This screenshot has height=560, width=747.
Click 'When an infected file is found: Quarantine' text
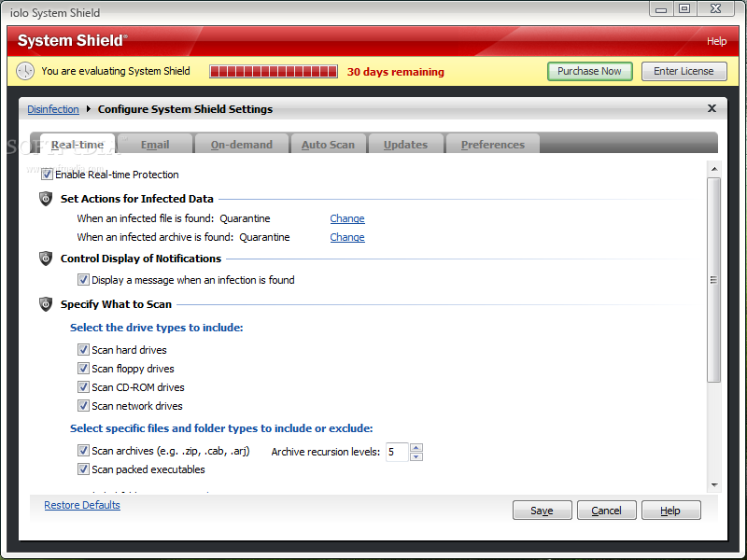click(174, 218)
